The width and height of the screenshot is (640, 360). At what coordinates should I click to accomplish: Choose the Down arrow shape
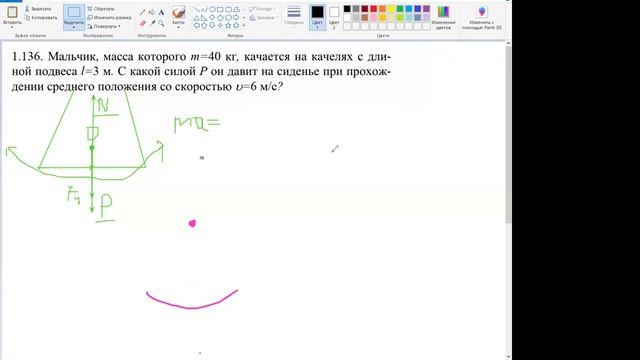tap(212, 25)
